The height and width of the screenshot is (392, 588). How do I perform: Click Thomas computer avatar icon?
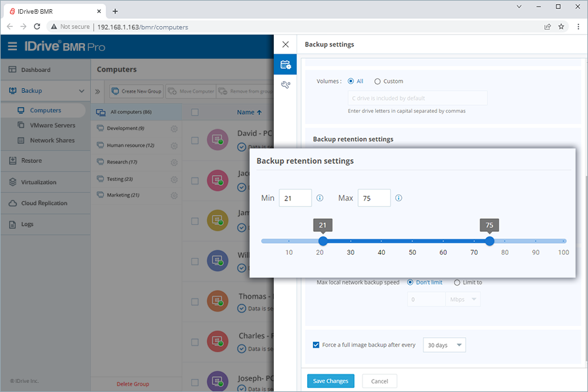[218, 301]
